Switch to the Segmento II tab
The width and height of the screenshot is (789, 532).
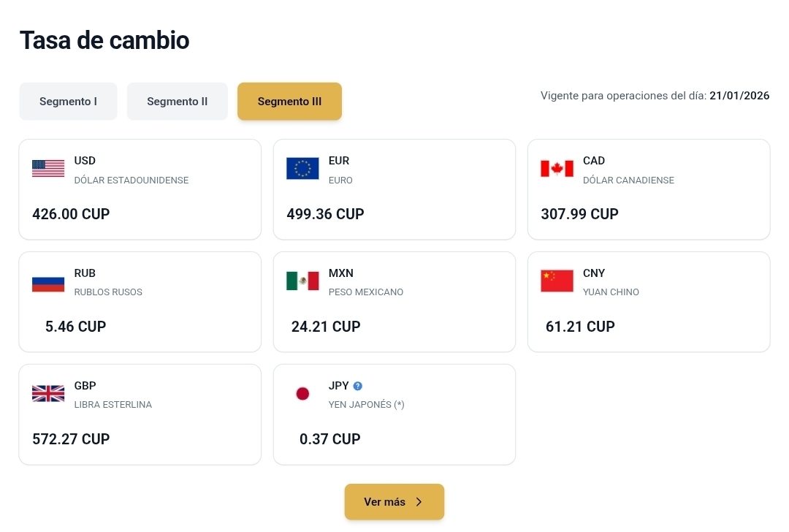(178, 102)
